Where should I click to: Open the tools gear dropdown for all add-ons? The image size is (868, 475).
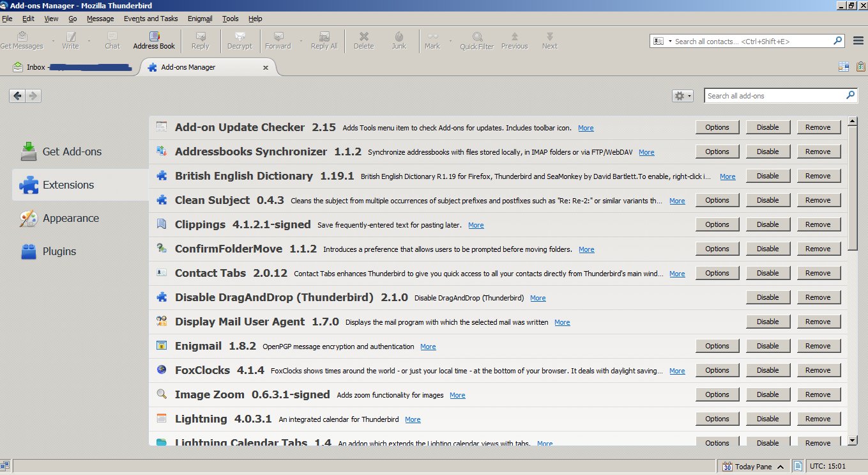pos(682,96)
